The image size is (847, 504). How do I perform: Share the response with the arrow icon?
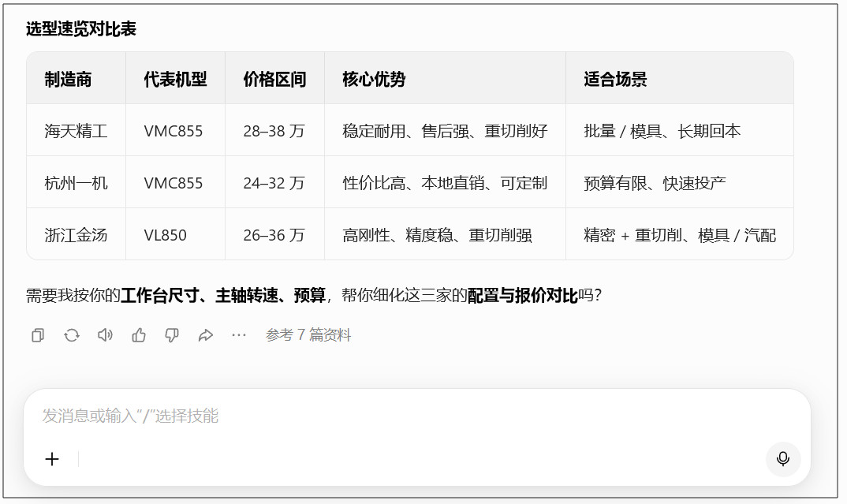pyautogui.click(x=206, y=335)
